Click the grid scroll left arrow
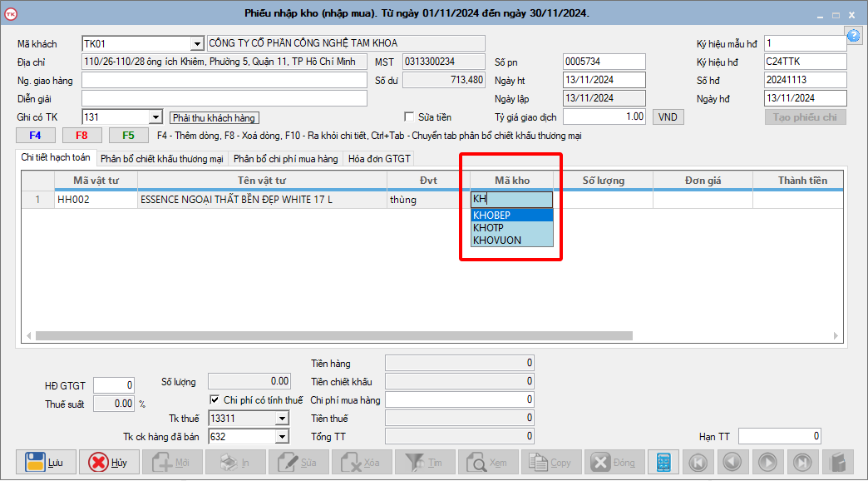The width and height of the screenshot is (868, 481). 29,336
